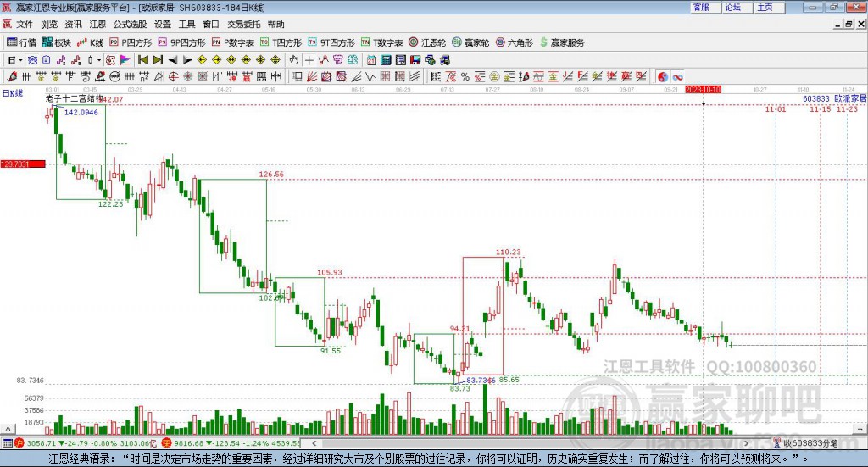Click the red-blue yin-yang icon
Viewport: 868px width, 467px height.
coord(663,77)
